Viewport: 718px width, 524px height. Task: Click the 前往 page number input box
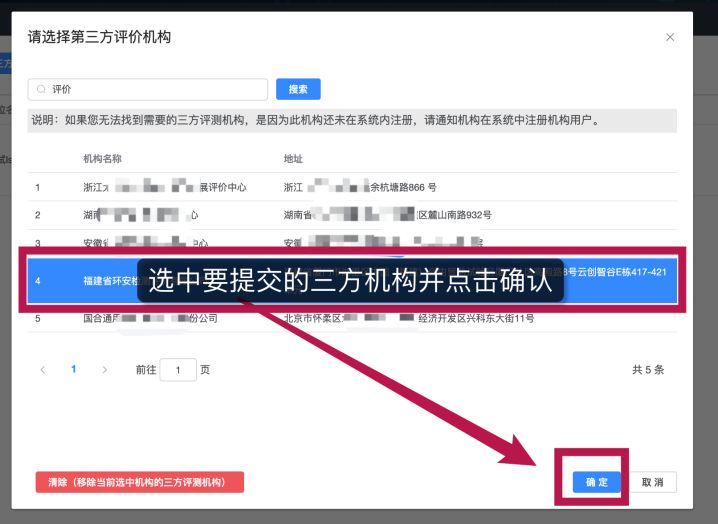178,370
